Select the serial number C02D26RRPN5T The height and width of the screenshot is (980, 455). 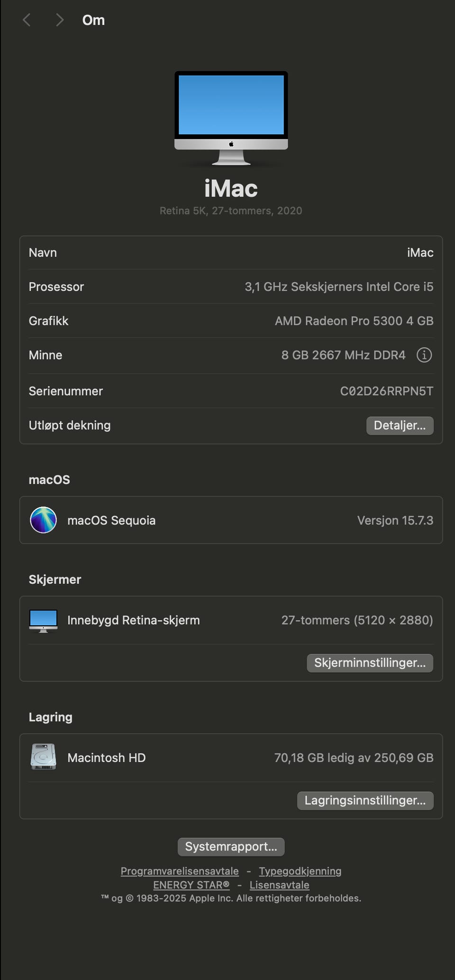(386, 391)
